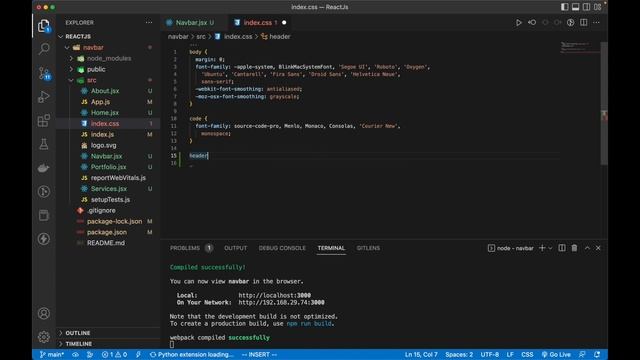Click the Kill Terminal trash icon
The width and height of the screenshot is (640, 360).
(x=574, y=248)
